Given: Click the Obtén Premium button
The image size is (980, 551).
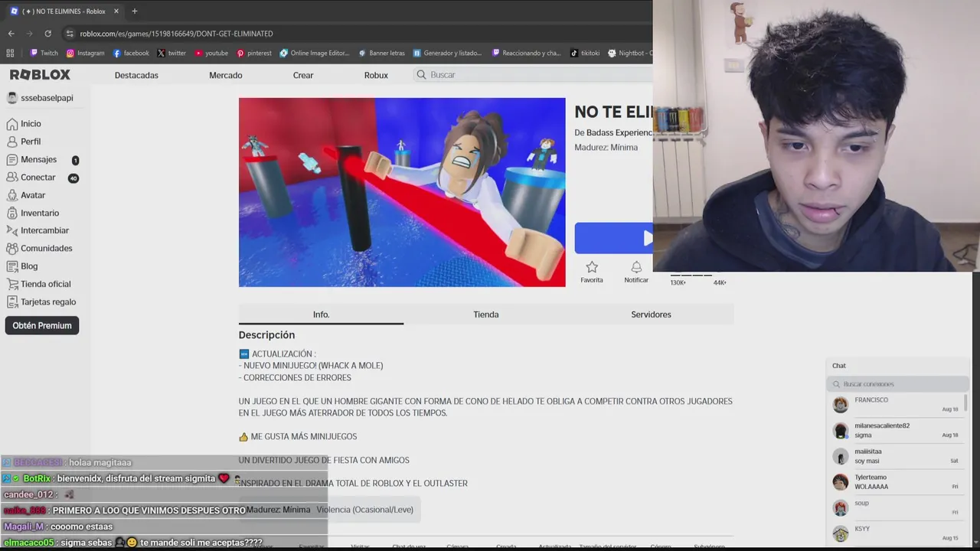Looking at the screenshot, I should click(41, 325).
